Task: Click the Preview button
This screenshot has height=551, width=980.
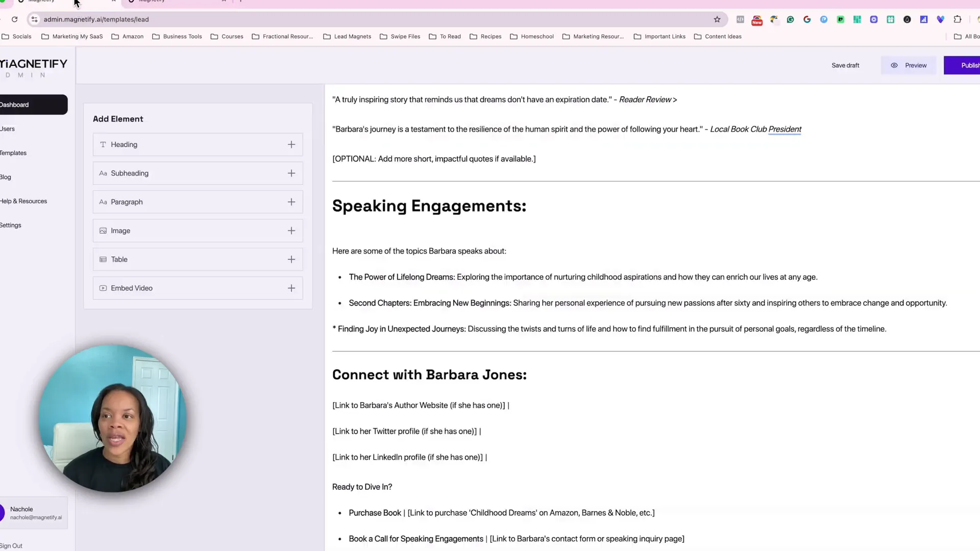Action: pos(909,65)
